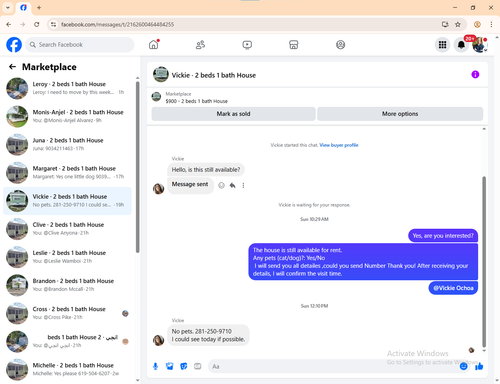
Task: Go forward in browser history
Action: click(x=23, y=24)
